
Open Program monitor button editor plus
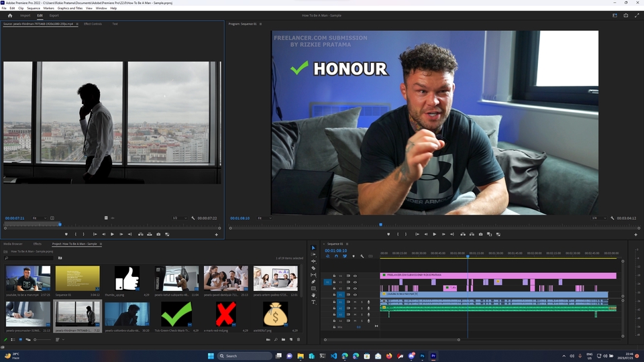[x=635, y=235]
